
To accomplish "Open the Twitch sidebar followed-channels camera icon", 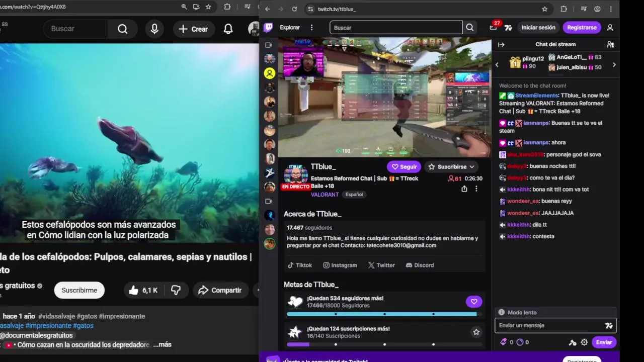I will click(x=269, y=45).
